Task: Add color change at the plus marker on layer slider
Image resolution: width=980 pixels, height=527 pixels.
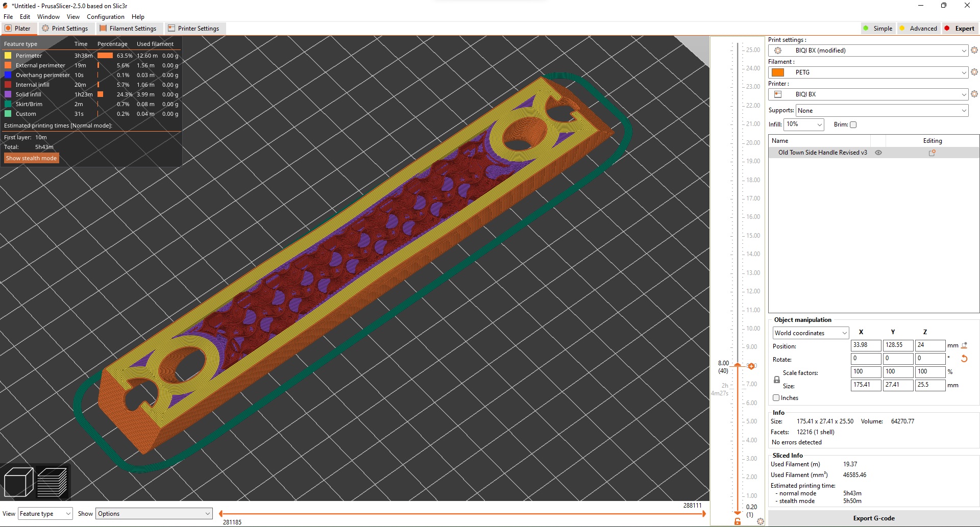Action: point(751,366)
